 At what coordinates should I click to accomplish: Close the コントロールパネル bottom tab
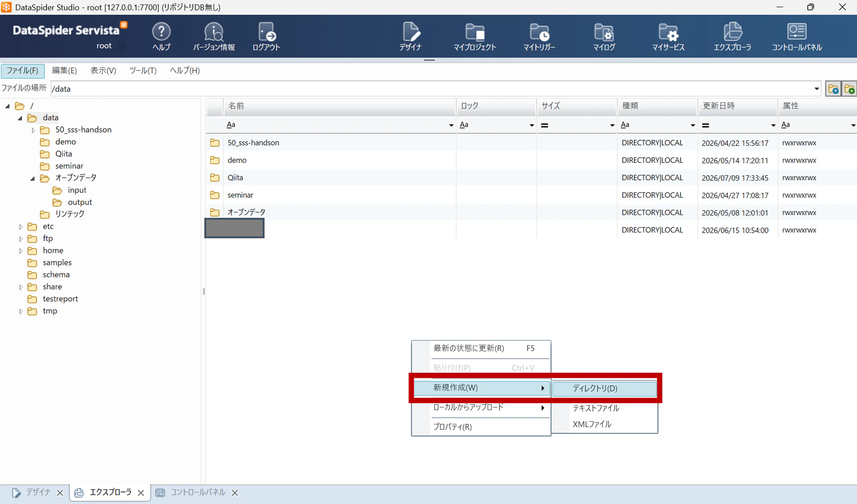click(235, 493)
